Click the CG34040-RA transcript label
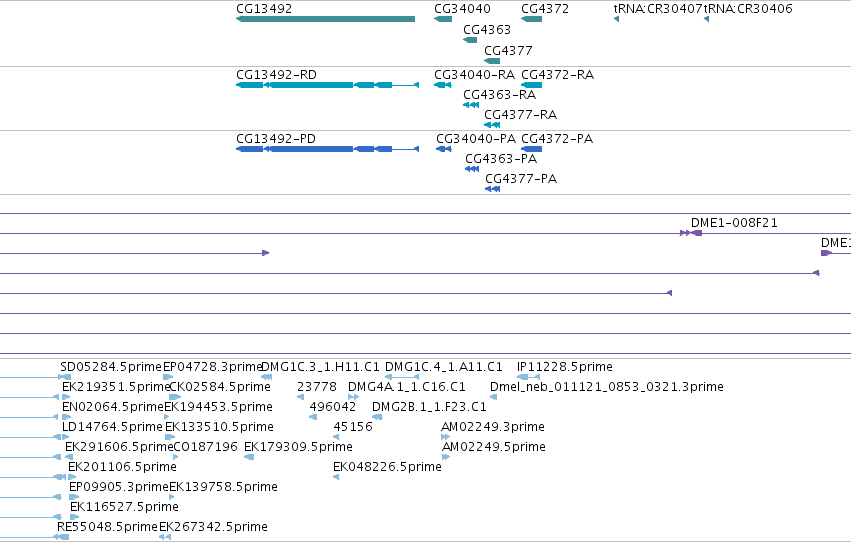This screenshot has height=542, width=851. click(x=474, y=74)
